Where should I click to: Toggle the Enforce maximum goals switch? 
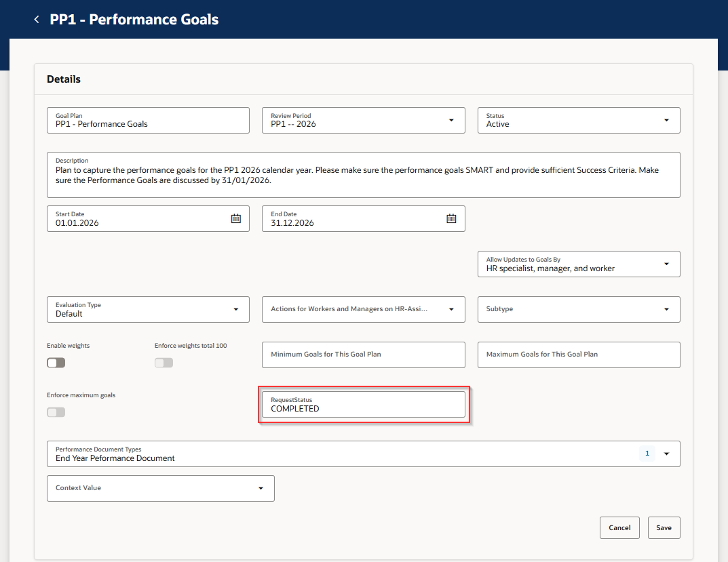[x=56, y=412]
